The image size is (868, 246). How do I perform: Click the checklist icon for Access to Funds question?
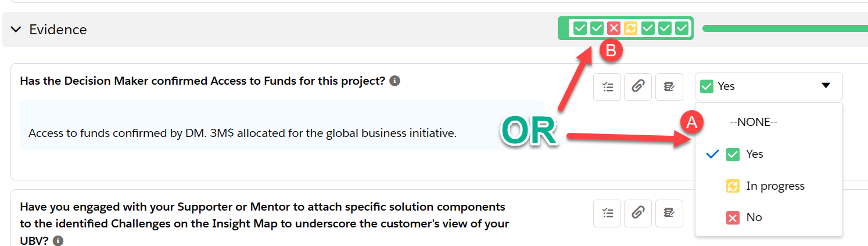click(x=607, y=86)
